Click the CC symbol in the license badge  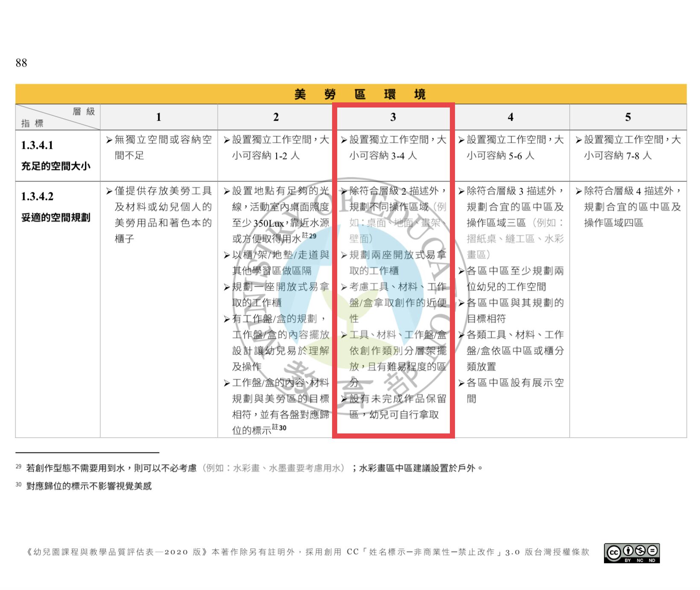pos(613,552)
